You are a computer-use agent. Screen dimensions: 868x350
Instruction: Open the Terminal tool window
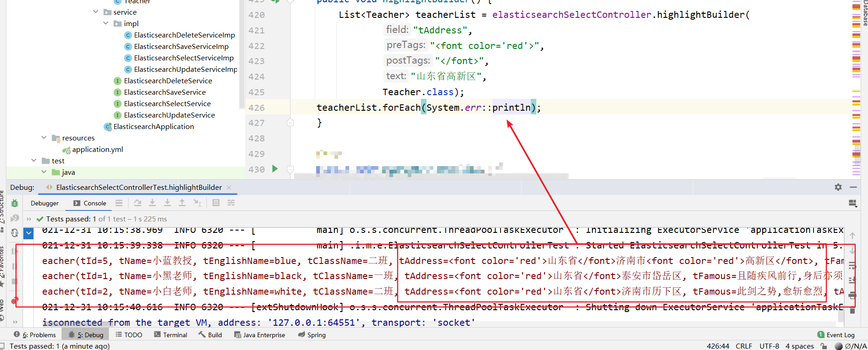pos(171,335)
